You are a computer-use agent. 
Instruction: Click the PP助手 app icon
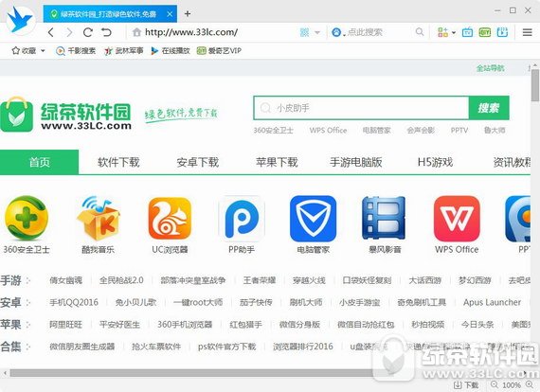242,218
